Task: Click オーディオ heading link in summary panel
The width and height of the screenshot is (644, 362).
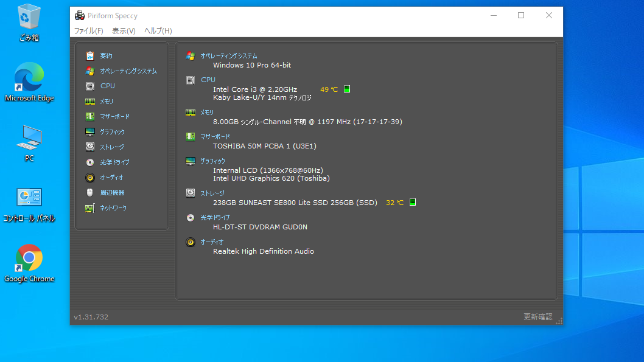Action: click(x=212, y=242)
